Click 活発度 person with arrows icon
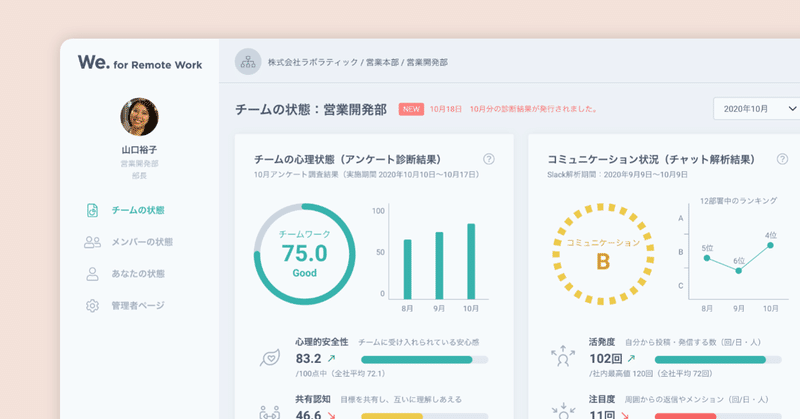This screenshot has height=419, width=800. [563, 356]
